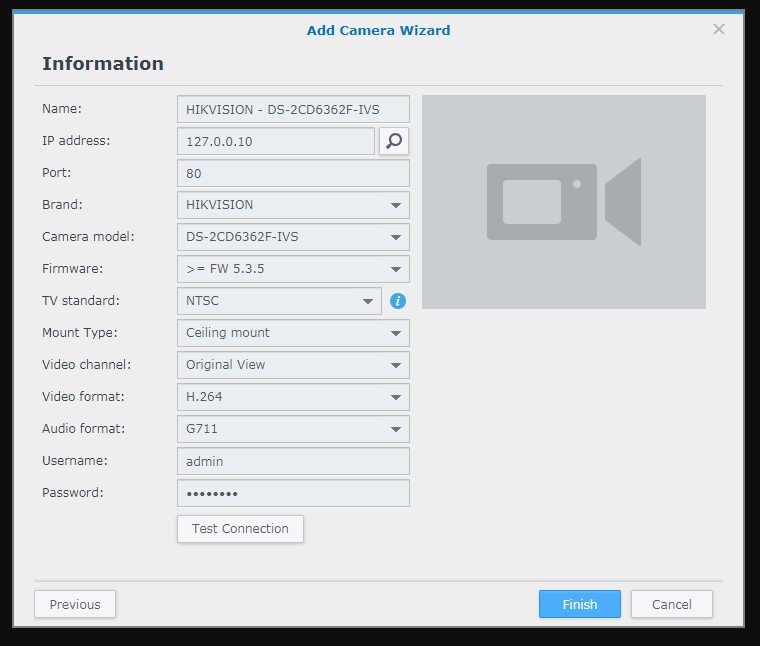This screenshot has width=760, height=646.
Task: Click the IP address search magnifier icon
Action: tap(394, 141)
